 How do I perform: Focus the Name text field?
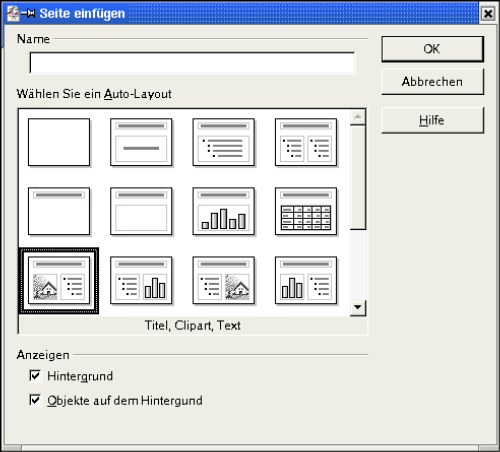point(192,63)
